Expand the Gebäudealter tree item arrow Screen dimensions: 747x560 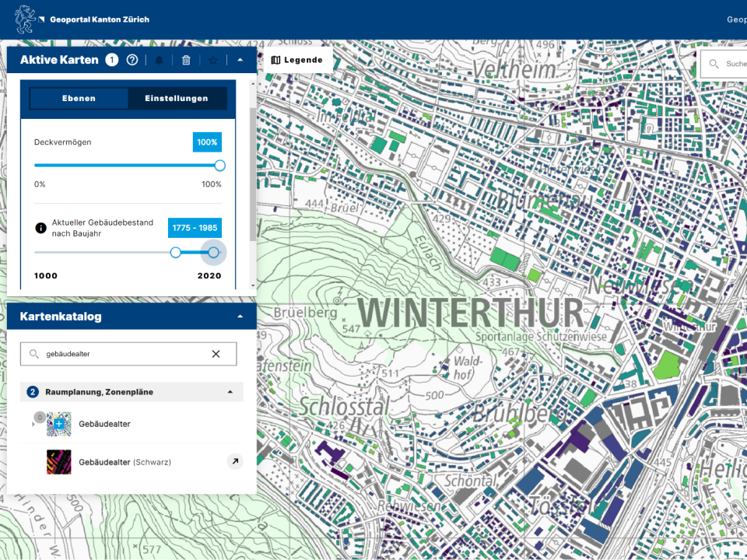click(33, 424)
